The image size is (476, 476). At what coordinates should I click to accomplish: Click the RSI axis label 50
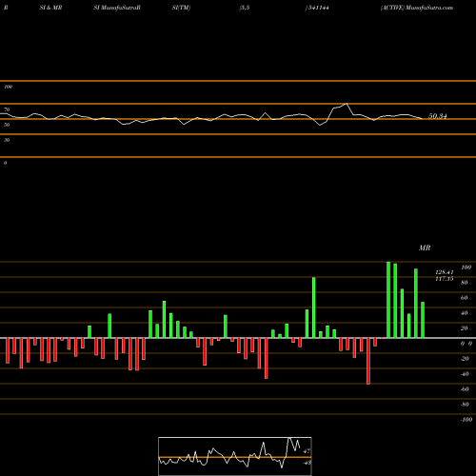click(x=7, y=125)
